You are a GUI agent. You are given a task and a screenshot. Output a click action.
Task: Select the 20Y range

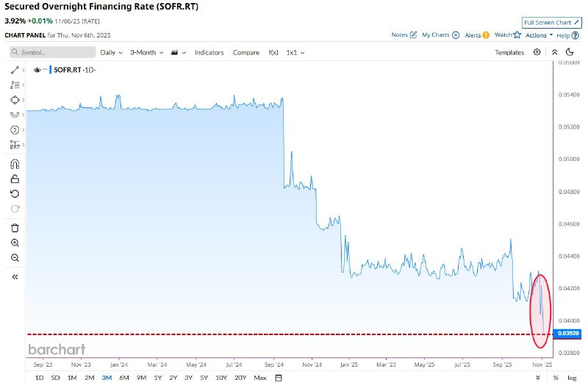(240, 378)
